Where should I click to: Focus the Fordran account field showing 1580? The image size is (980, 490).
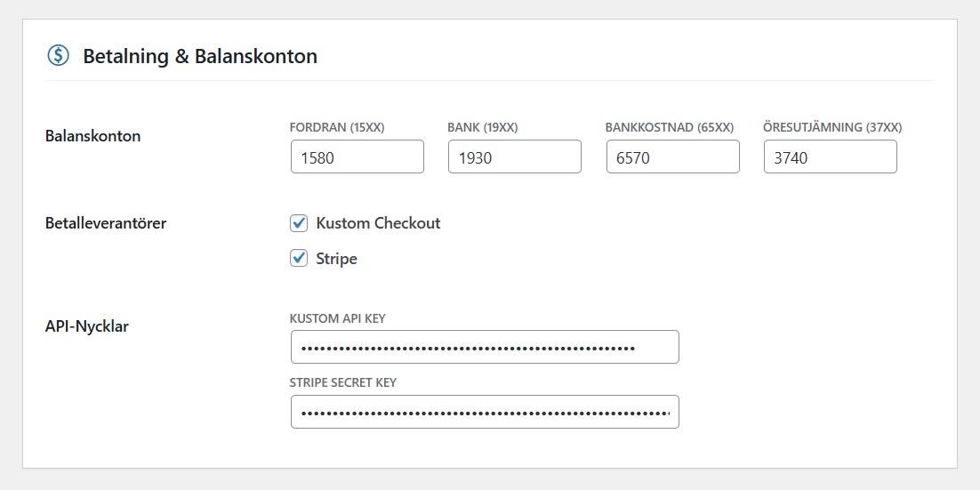(x=357, y=157)
